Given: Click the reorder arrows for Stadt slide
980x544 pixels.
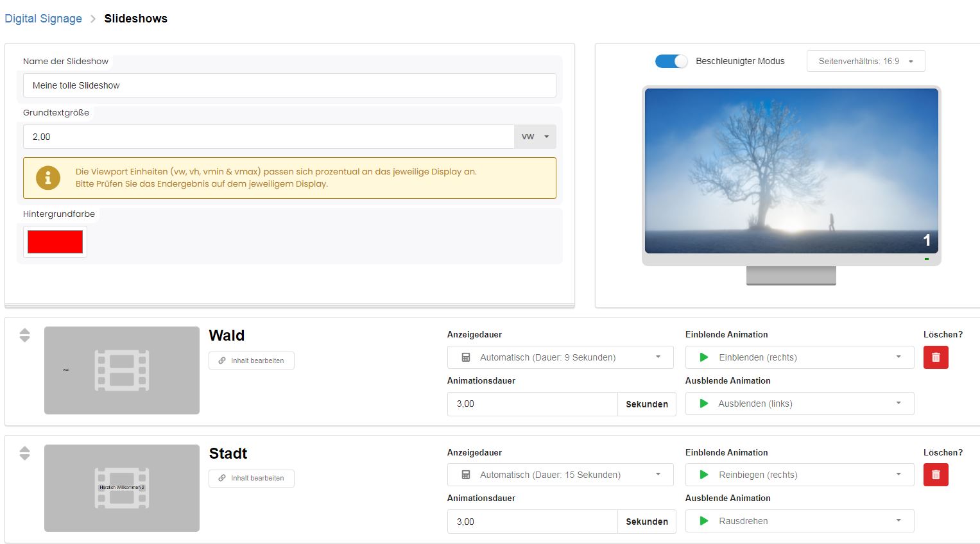Looking at the screenshot, I should (x=24, y=453).
